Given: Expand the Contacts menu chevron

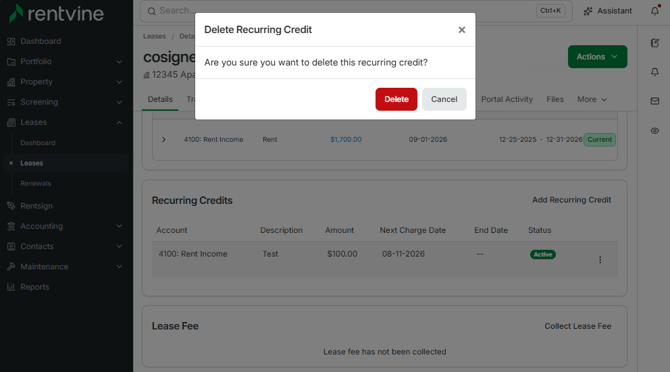Looking at the screenshot, I should [119, 246].
